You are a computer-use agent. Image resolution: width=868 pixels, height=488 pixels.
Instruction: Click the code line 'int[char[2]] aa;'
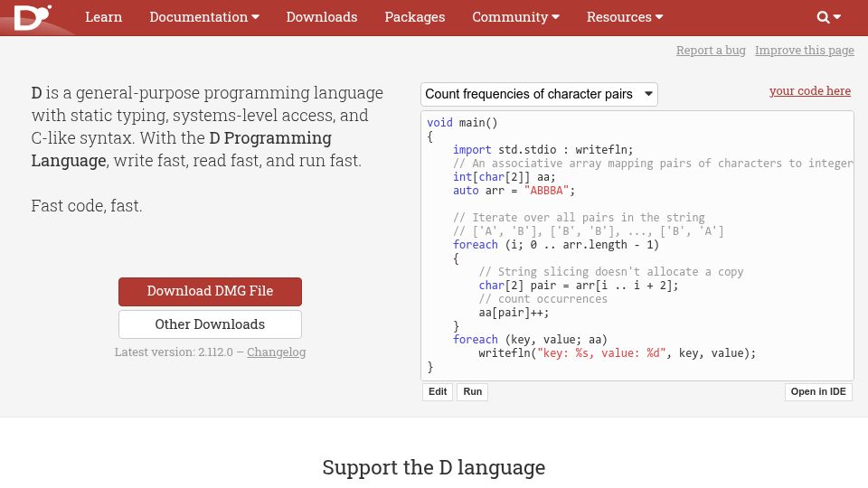(504, 177)
